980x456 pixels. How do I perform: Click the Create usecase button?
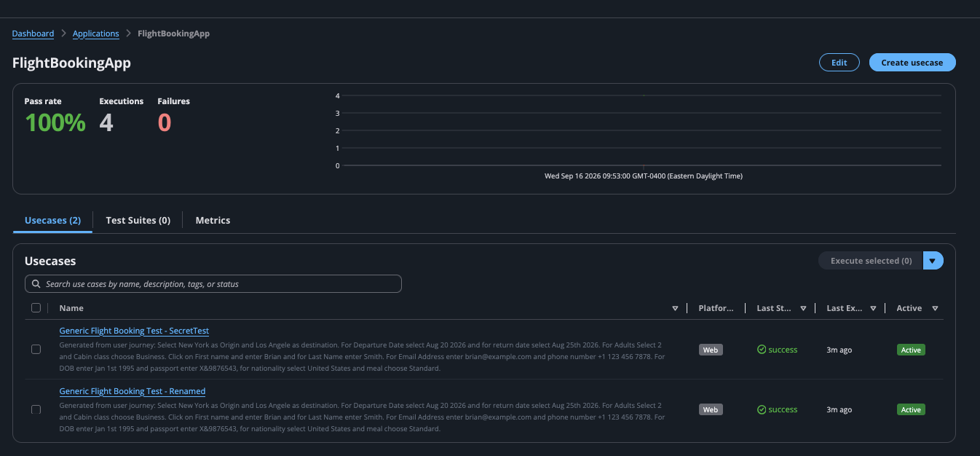pyautogui.click(x=912, y=63)
